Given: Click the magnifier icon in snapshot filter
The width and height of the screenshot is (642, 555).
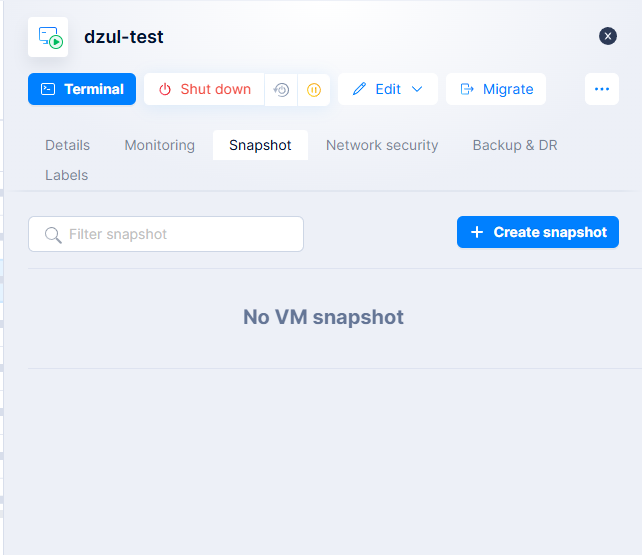Looking at the screenshot, I should (53, 235).
